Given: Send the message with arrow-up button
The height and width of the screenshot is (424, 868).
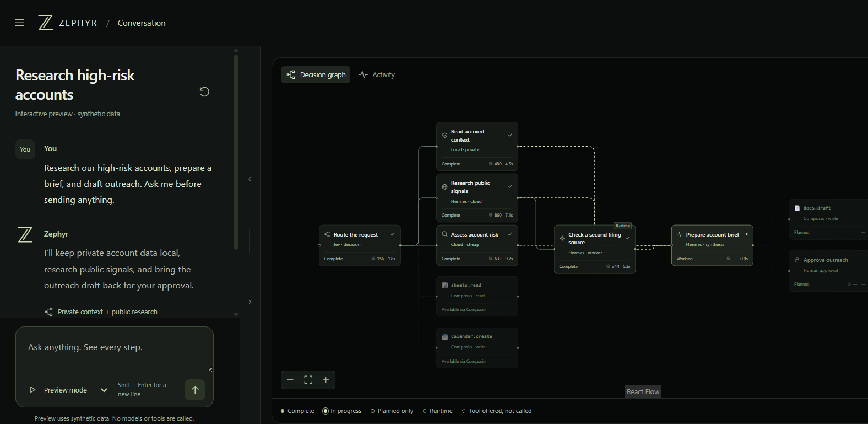Looking at the screenshot, I should click(195, 390).
